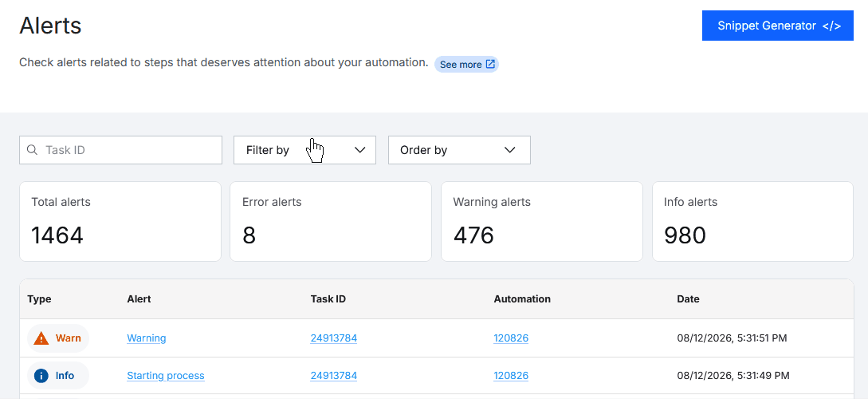Image resolution: width=868 pixels, height=399 pixels.
Task: Click the Alerts page heading
Action: click(x=50, y=26)
